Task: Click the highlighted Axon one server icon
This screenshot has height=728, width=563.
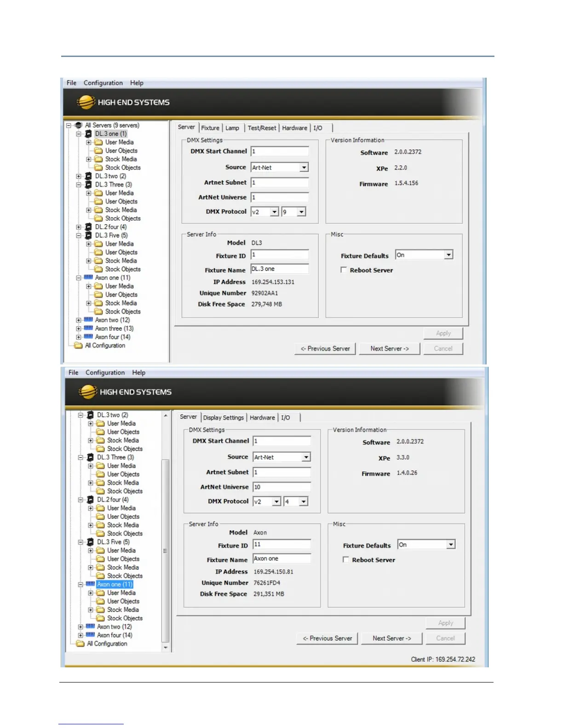Action: coord(90,584)
